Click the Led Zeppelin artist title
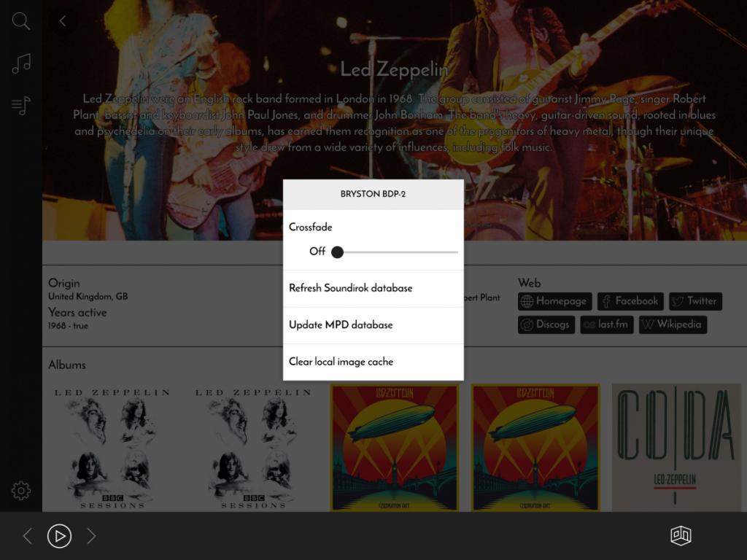747x560 pixels. click(x=394, y=69)
